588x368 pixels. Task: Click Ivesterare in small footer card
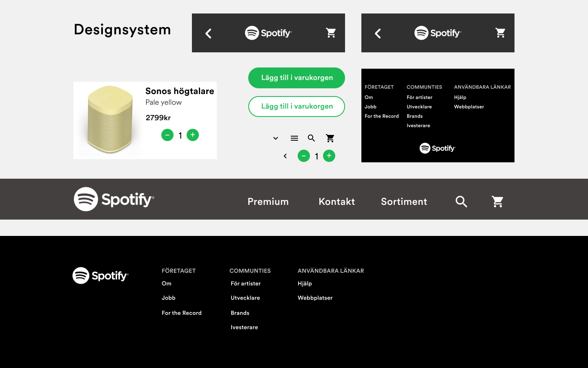418,126
